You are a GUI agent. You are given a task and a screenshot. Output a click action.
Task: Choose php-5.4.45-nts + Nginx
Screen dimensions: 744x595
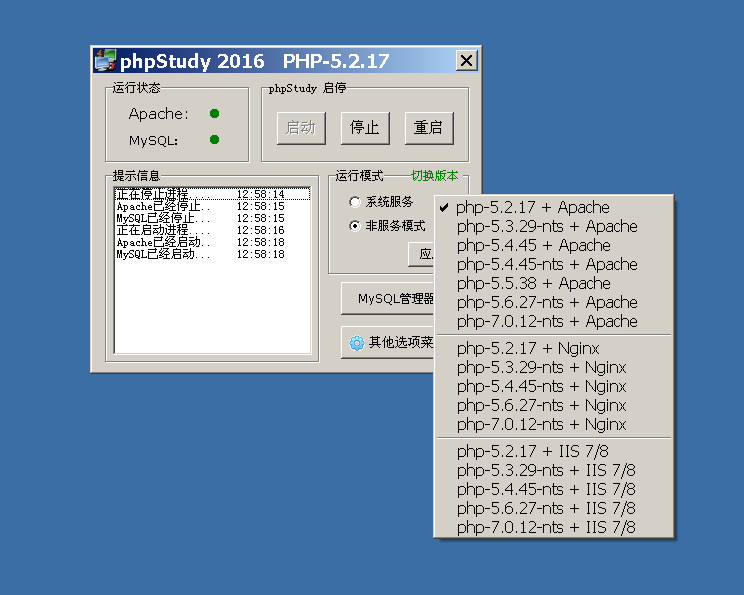(x=554, y=386)
